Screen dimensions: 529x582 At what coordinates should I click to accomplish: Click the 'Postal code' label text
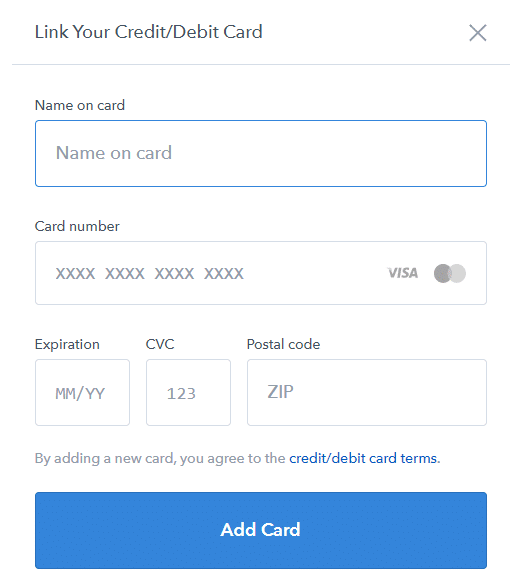[283, 344]
